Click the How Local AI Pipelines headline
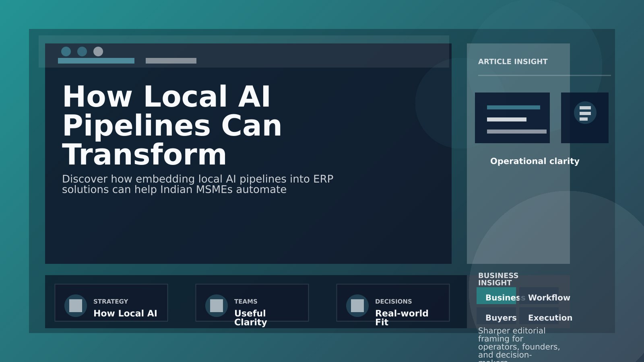The height and width of the screenshot is (362, 644). [172, 125]
